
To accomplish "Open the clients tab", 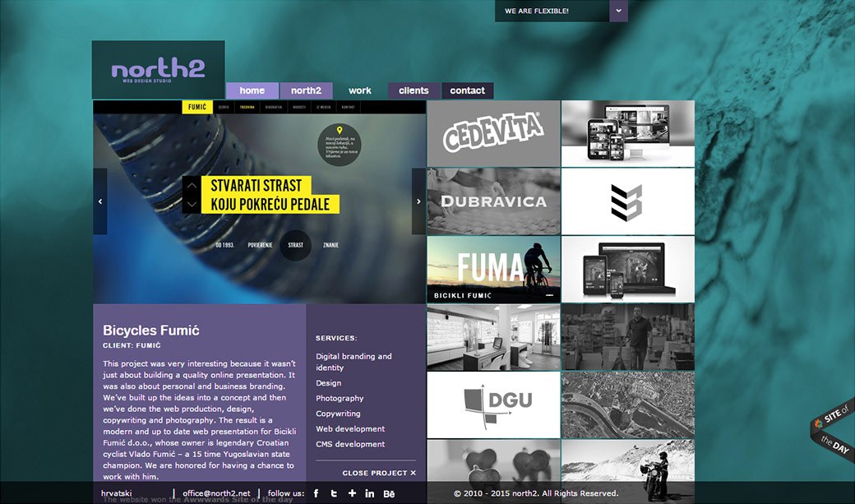I will (413, 90).
